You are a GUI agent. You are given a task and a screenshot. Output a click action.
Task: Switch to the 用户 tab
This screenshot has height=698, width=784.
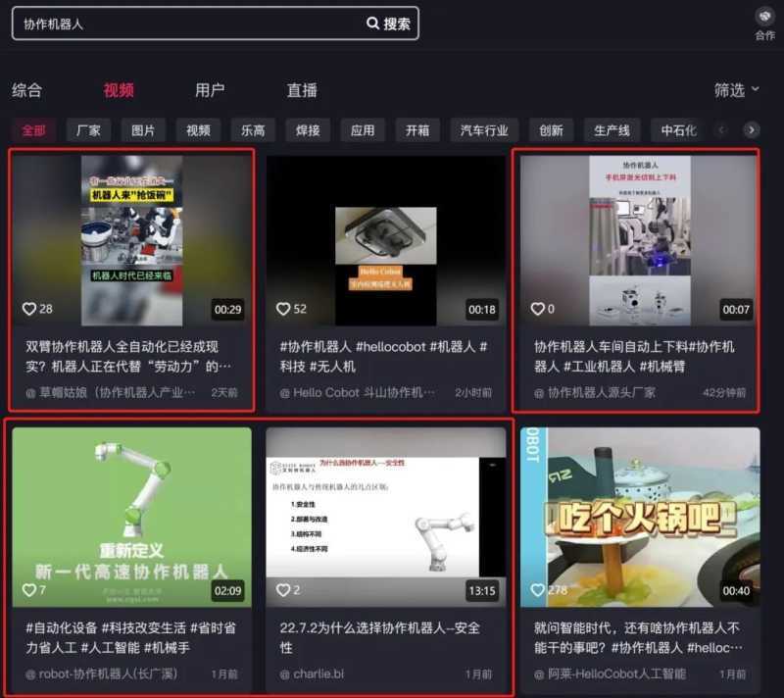212,89
